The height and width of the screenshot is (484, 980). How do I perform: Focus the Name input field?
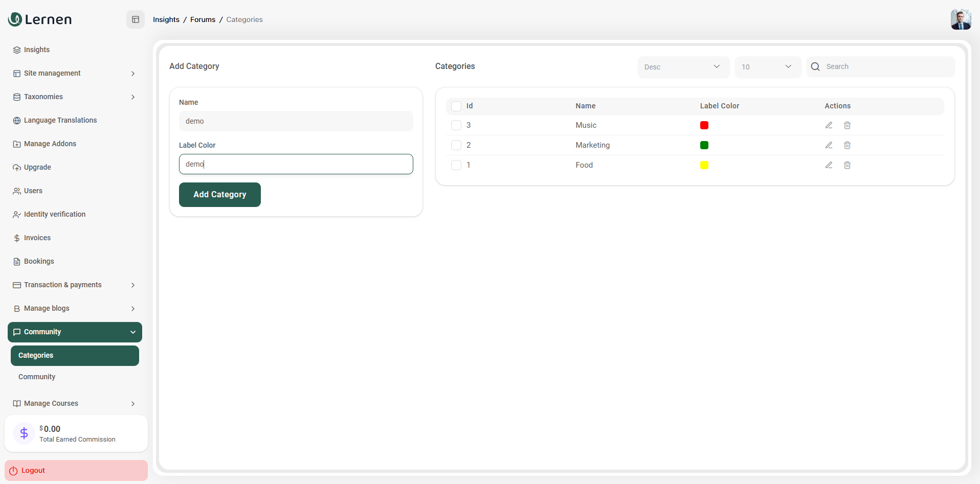point(296,121)
